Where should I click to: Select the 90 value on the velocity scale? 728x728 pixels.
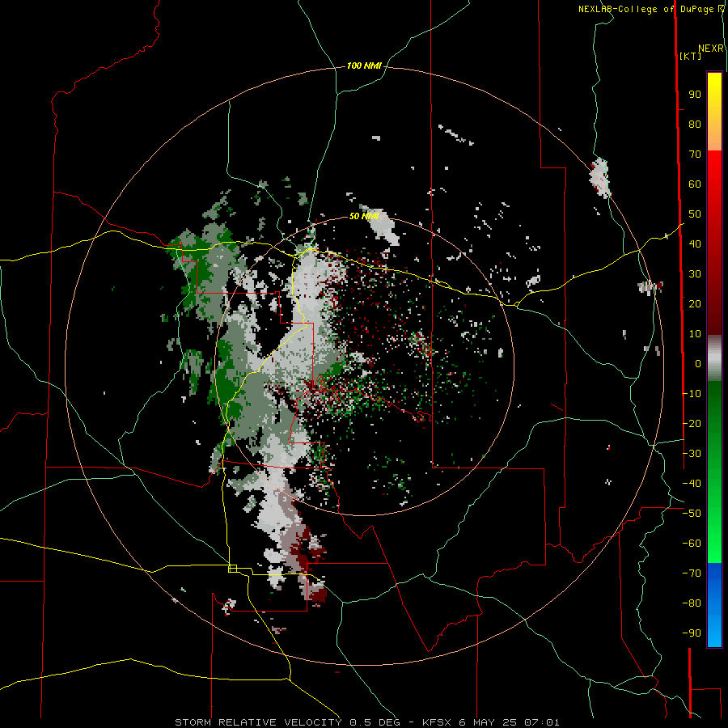click(x=695, y=95)
